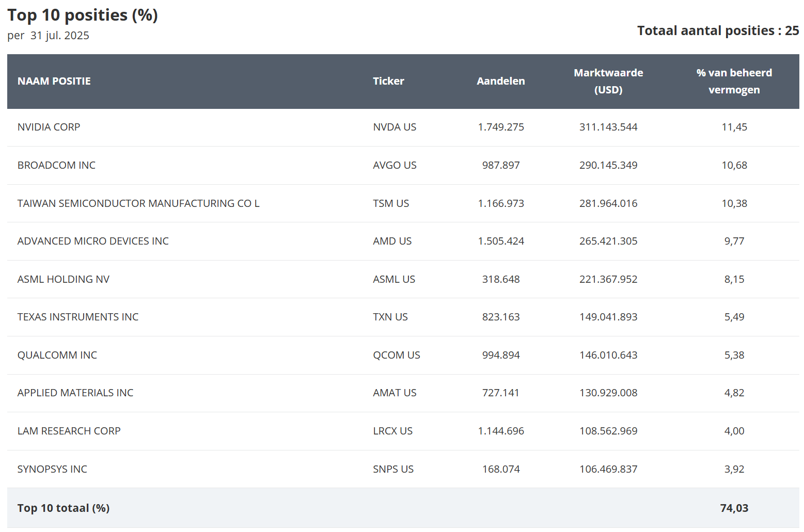The image size is (804, 532).
Task: Click NVIDIA market value 311.143.544
Action: coord(608,127)
